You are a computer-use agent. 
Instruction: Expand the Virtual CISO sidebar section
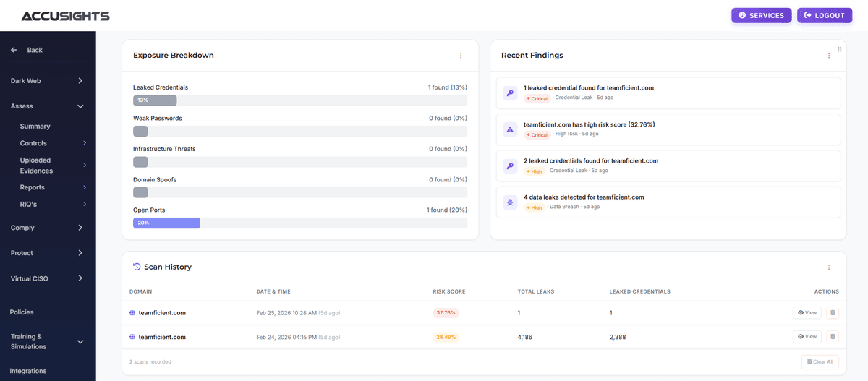pos(80,278)
